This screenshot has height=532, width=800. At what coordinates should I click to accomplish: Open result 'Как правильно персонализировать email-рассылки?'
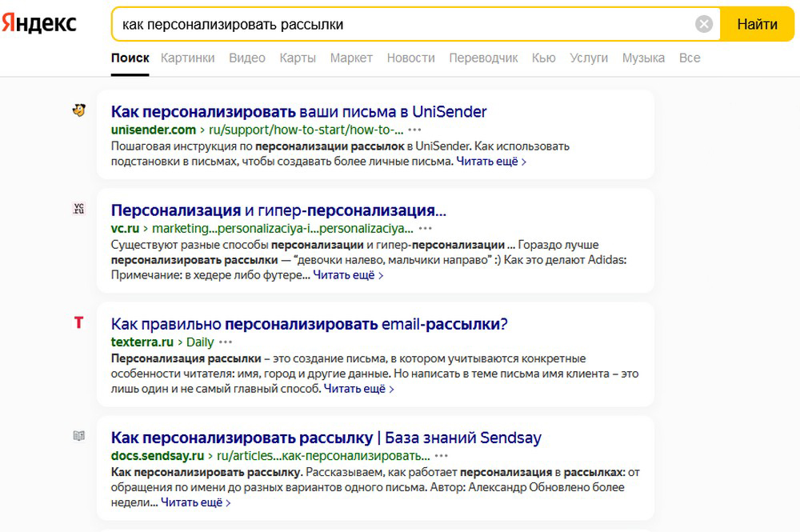tap(309, 324)
